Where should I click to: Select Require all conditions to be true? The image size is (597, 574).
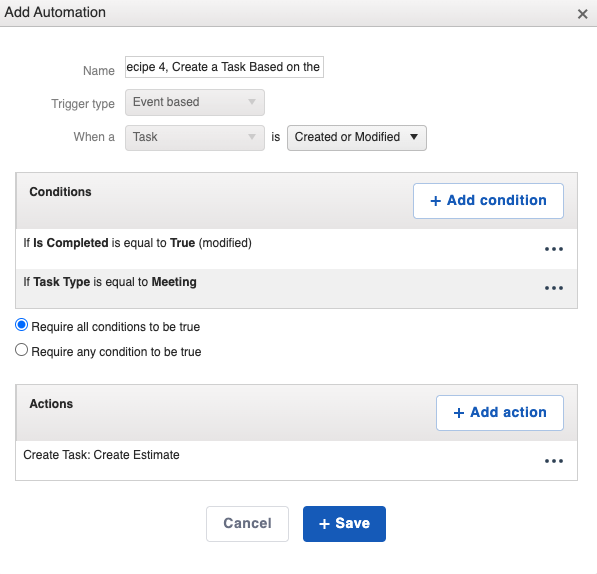[x=21, y=325]
